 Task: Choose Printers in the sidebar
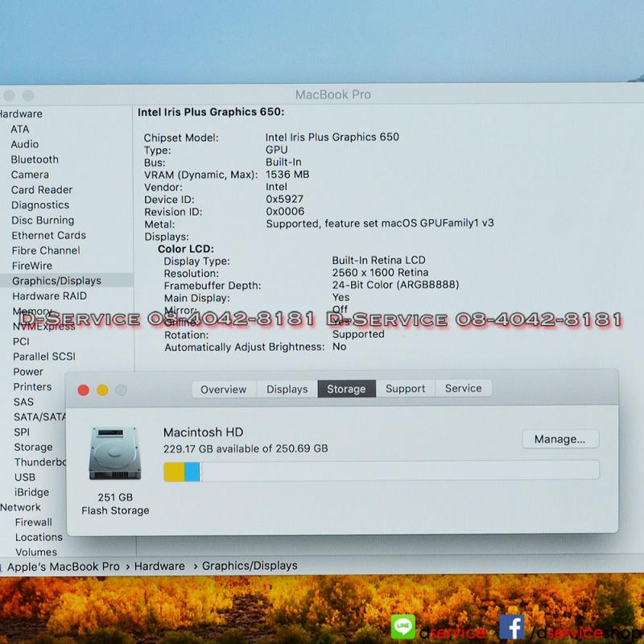point(32,387)
